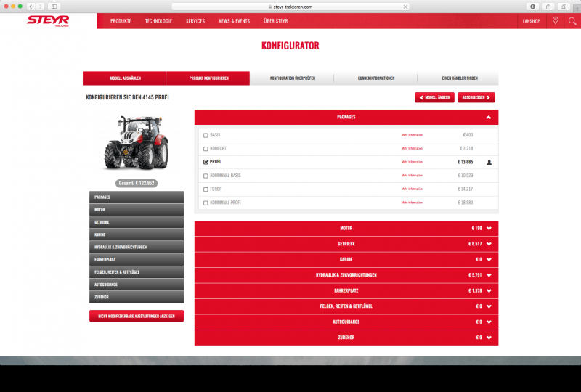Jump to Fahrerplatz in left sidebar
The width and height of the screenshot is (581, 392).
click(x=137, y=259)
